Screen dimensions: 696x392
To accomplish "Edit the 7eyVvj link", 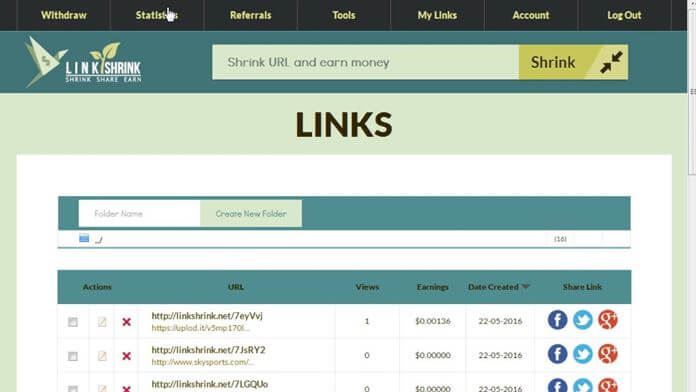I will pyautogui.click(x=102, y=322).
